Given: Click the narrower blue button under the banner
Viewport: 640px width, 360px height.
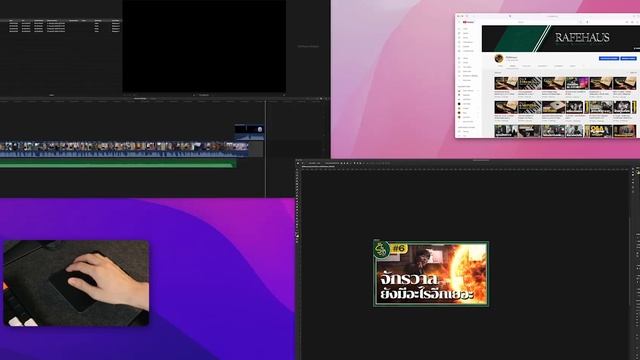Looking at the screenshot, I should pyautogui.click(x=628, y=58).
